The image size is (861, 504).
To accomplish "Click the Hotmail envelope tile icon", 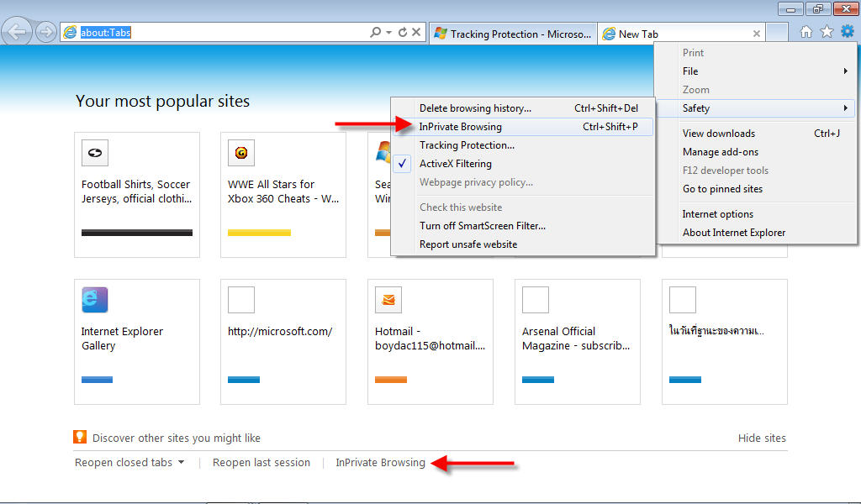I will (388, 300).
